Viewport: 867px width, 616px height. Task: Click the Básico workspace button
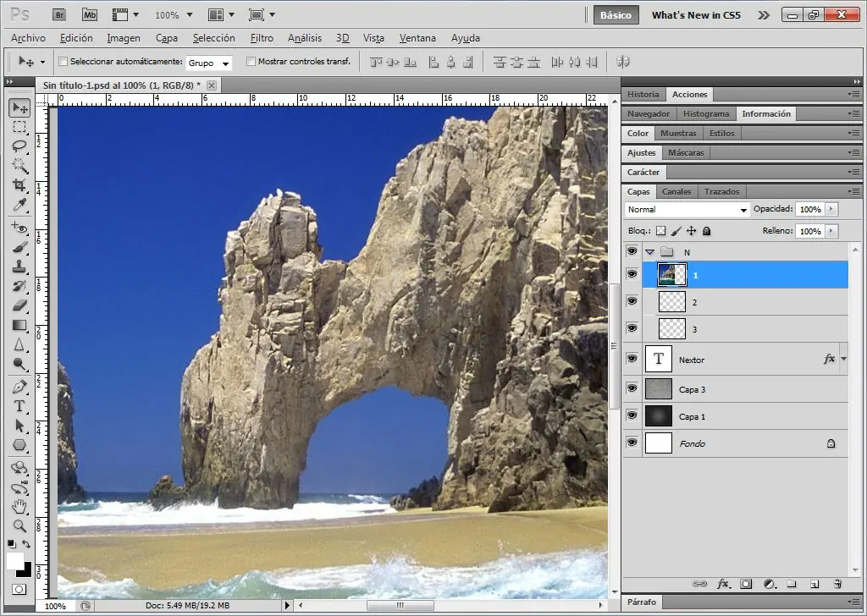615,15
